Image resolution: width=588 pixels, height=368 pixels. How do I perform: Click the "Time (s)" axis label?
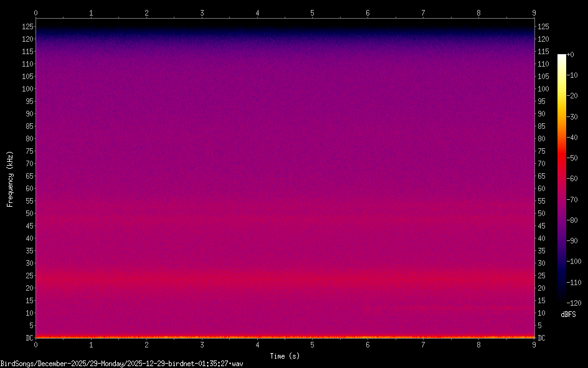(285, 356)
